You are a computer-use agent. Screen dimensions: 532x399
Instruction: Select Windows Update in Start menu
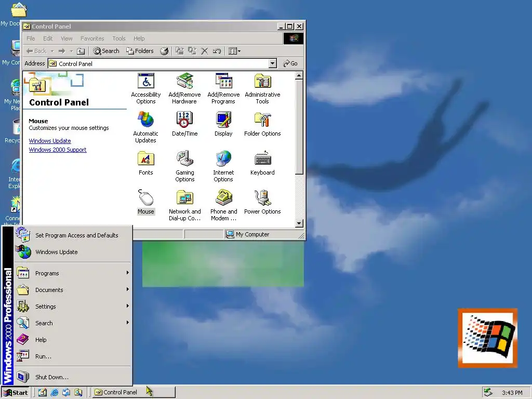click(x=73, y=252)
